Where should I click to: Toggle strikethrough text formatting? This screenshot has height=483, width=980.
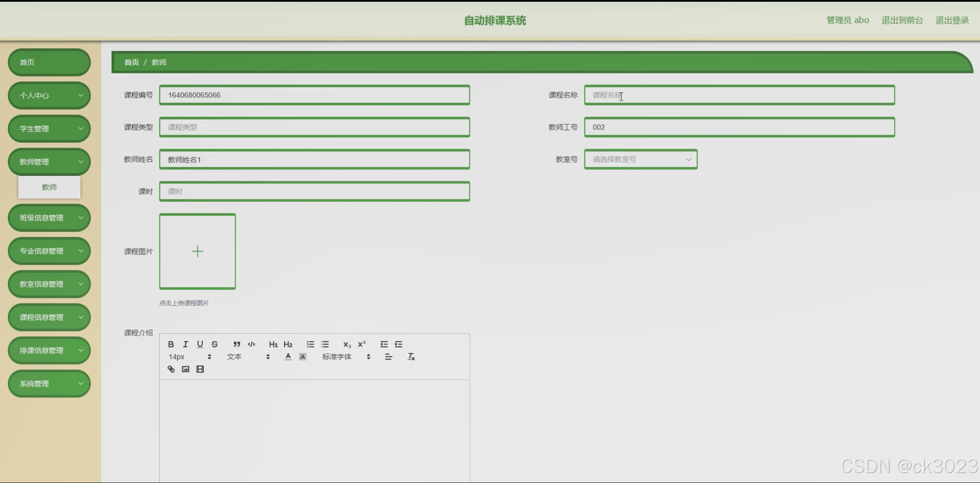tap(214, 344)
